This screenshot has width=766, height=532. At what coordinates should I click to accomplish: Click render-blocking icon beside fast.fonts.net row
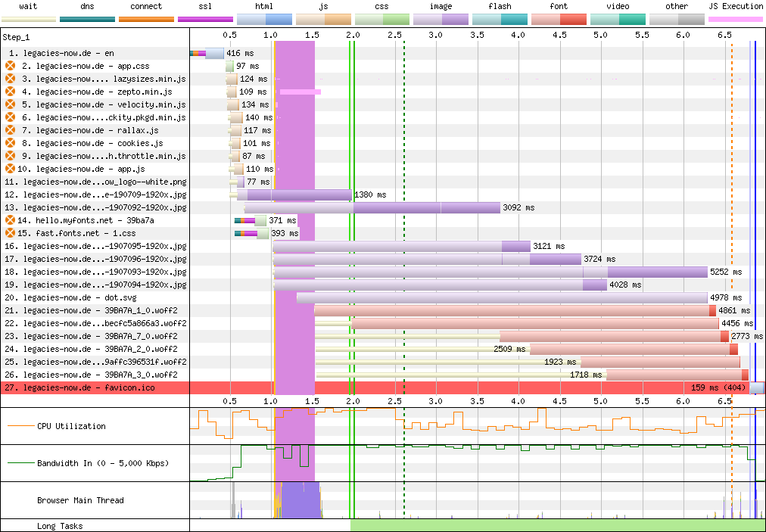coord(10,233)
